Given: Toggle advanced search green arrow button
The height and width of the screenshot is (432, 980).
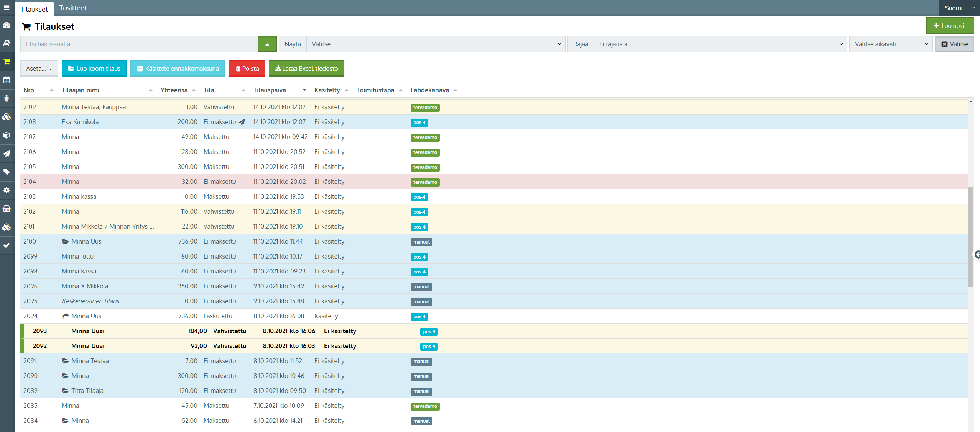Looking at the screenshot, I should tap(267, 44).
